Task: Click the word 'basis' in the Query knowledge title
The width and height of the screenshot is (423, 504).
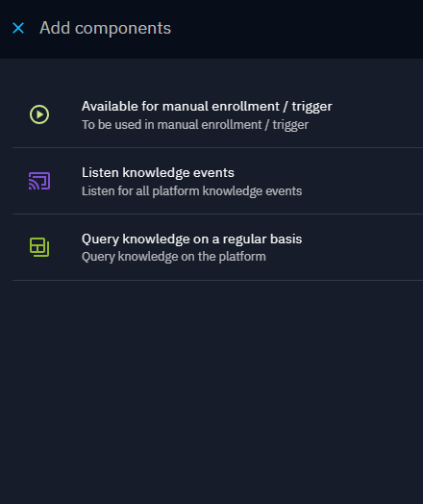Action: (286, 239)
